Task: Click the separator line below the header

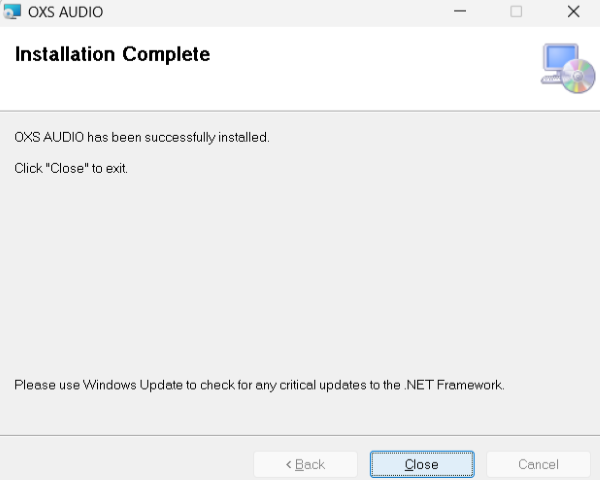Action: coord(300,110)
